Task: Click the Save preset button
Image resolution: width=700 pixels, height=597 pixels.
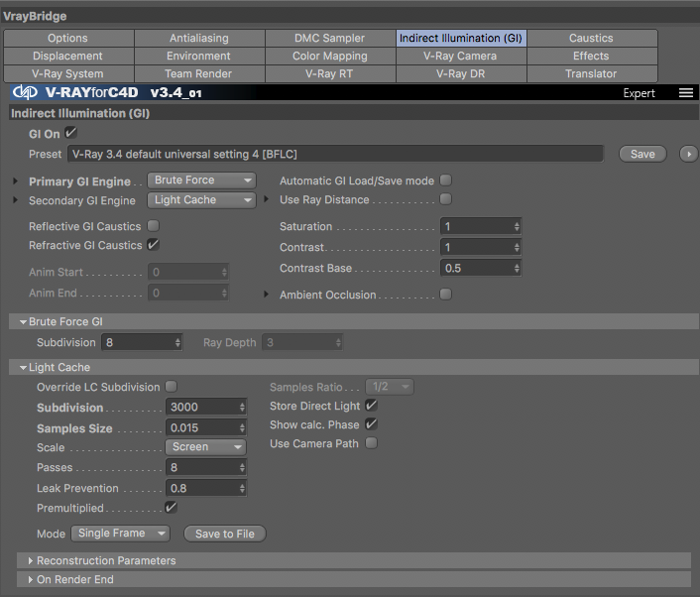Action: point(642,154)
